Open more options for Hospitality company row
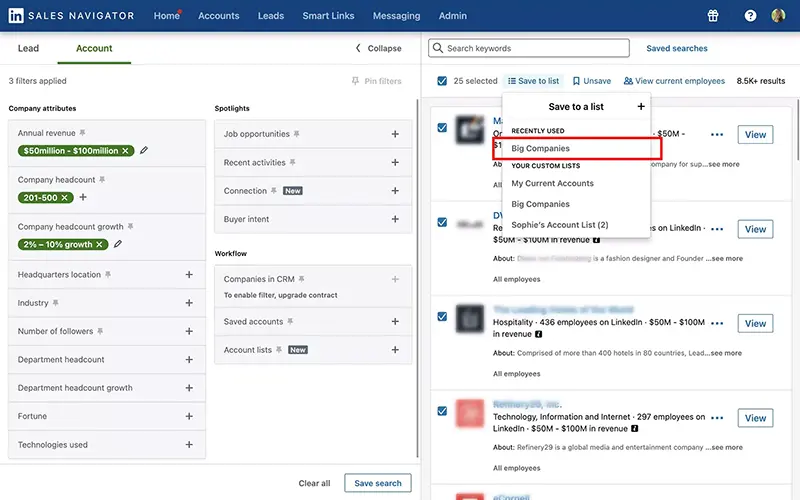The width and height of the screenshot is (800, 500). click(717, 323)
